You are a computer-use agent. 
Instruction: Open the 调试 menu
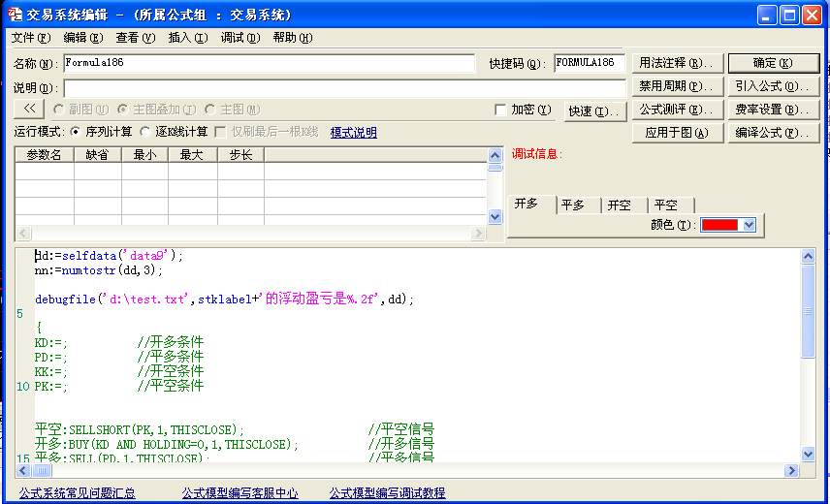[x=239, y=38]
